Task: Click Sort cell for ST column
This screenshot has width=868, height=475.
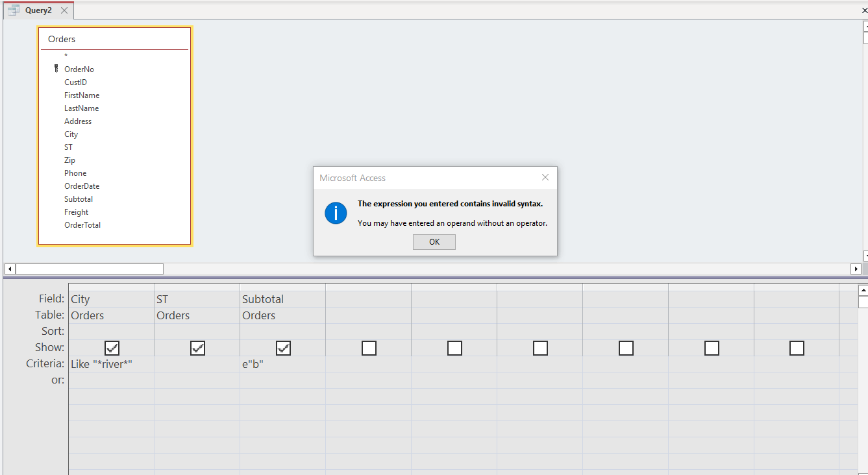Action: pos(197,332)
